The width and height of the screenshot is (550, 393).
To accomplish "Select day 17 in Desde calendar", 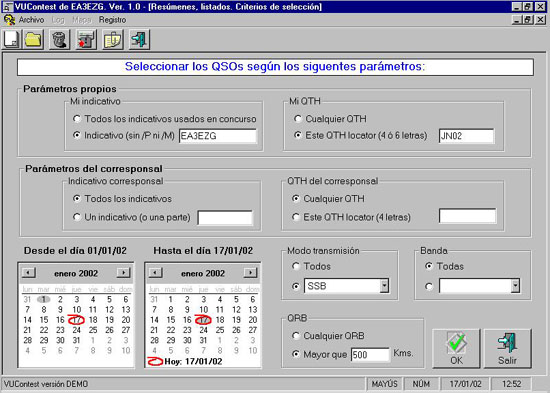I will tap(76, 320).
